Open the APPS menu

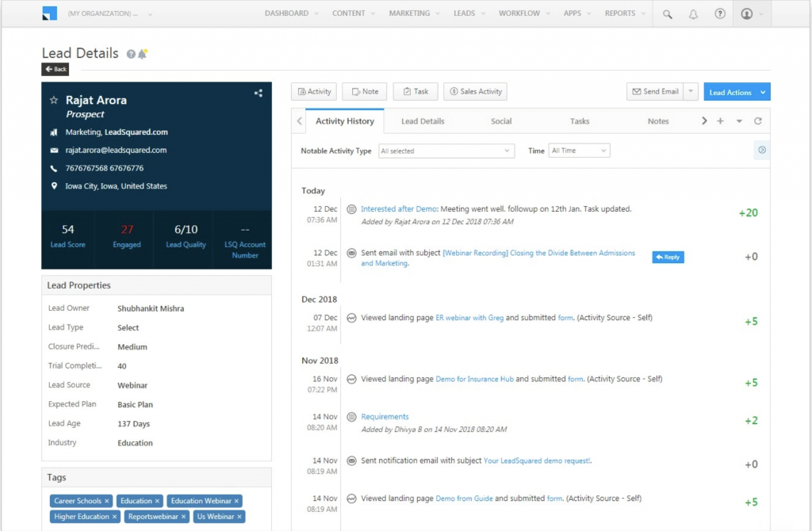tap(577, 13)
